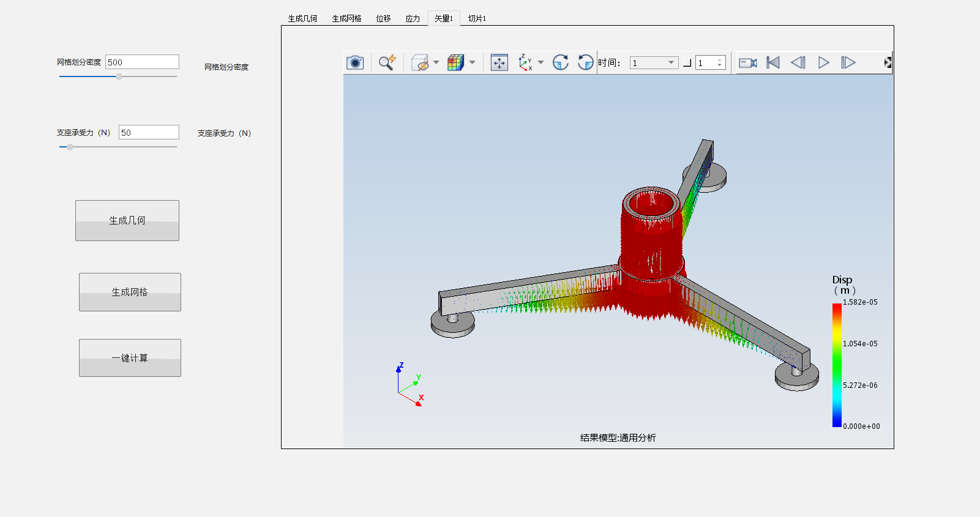This screenshot has width=980, height=517.
Task: Step back one animation frame
Action: 798,62
